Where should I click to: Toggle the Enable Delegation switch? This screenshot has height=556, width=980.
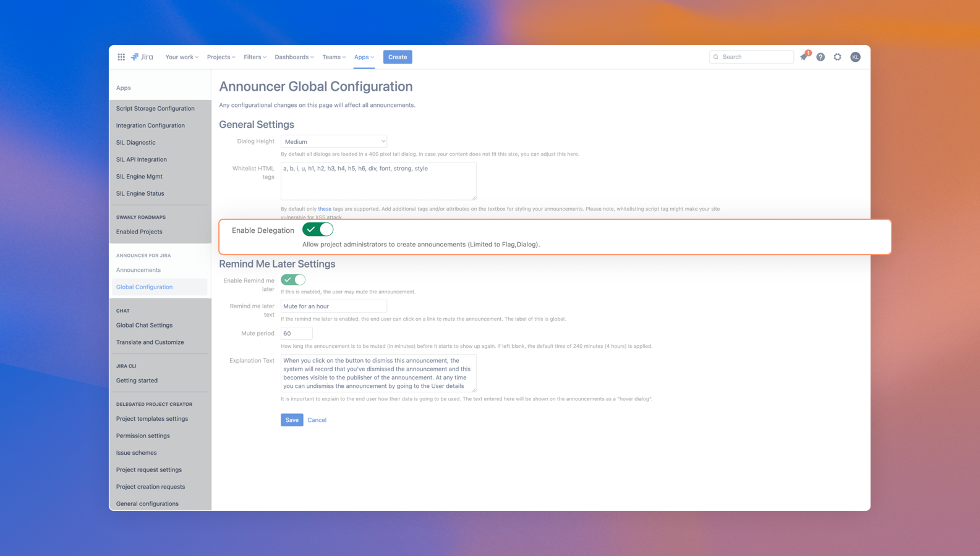point(318,230)
